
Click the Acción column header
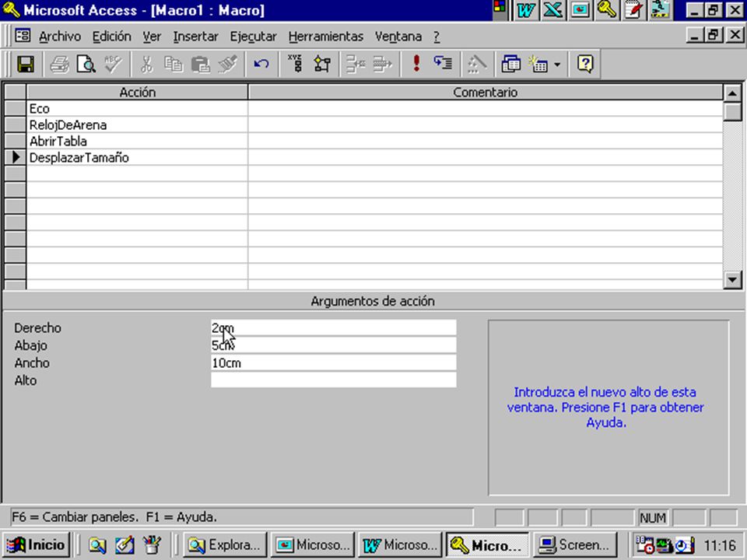[137, 93]
